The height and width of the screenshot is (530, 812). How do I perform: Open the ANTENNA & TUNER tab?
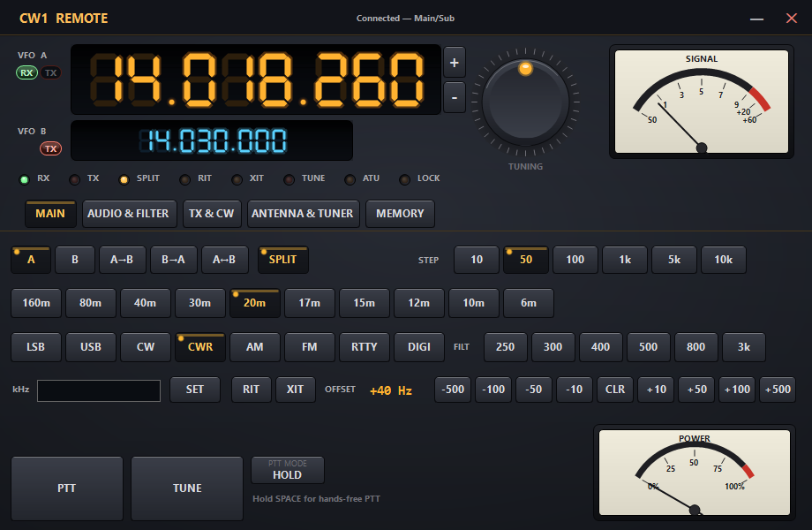point(303,214)
